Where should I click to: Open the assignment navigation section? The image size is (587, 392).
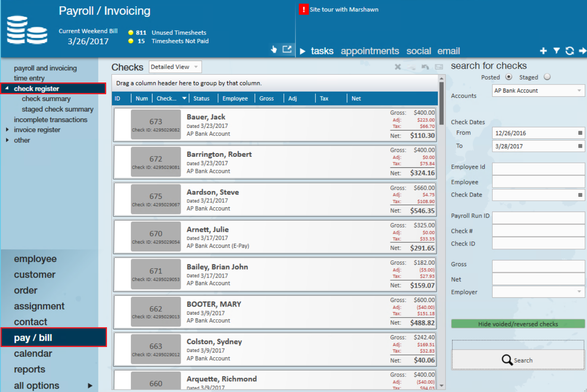click(x=39, y=306)
